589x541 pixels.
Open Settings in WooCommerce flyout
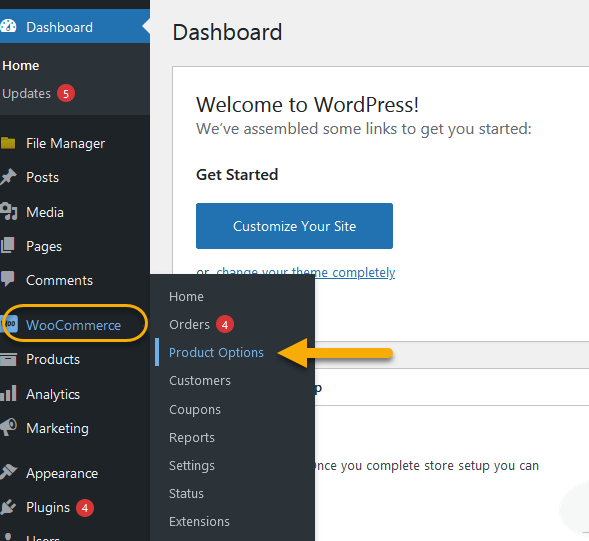pyautogui.click(x=192, y=465)
